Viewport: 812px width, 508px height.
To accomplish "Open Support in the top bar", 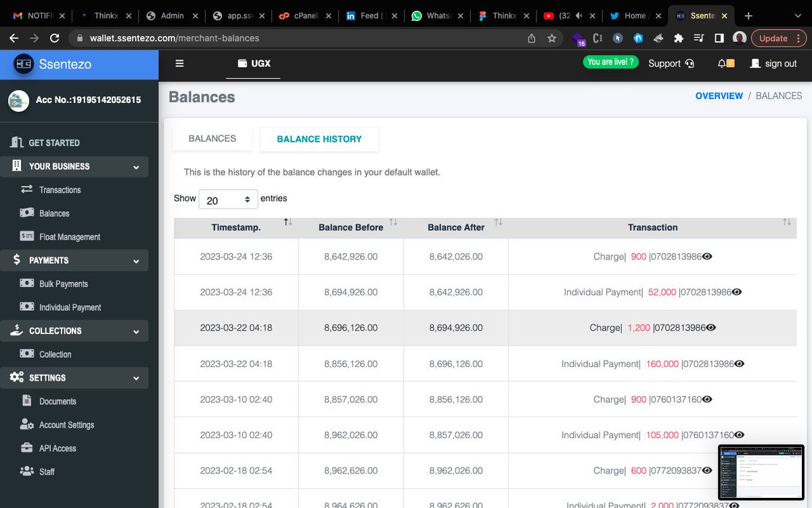I will click(x=671, y=63).
